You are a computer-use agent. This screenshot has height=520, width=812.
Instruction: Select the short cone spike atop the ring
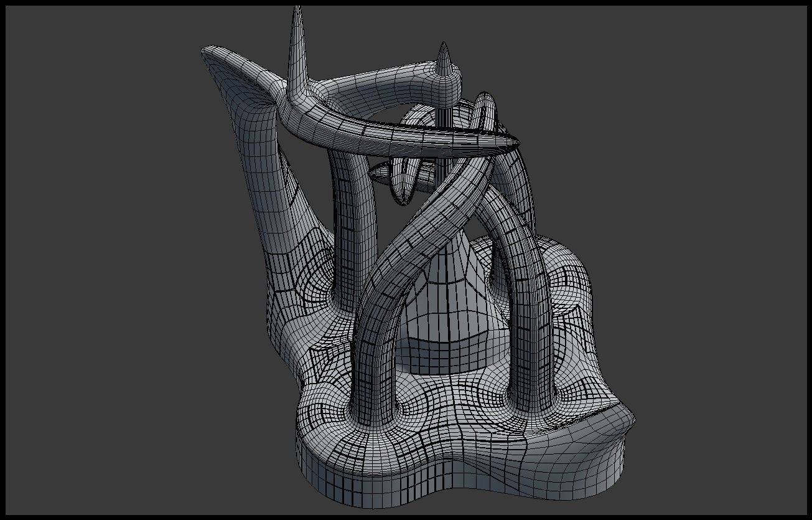tap(444, 61)
